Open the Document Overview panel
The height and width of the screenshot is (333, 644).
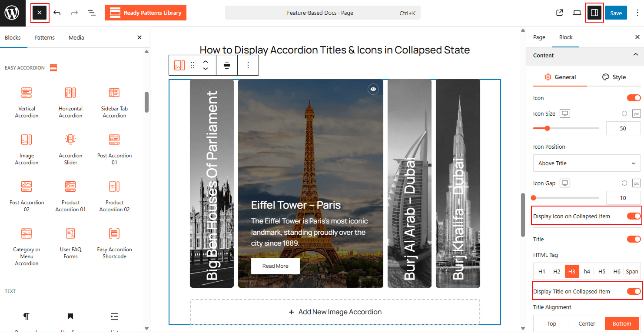coord(92,13)
